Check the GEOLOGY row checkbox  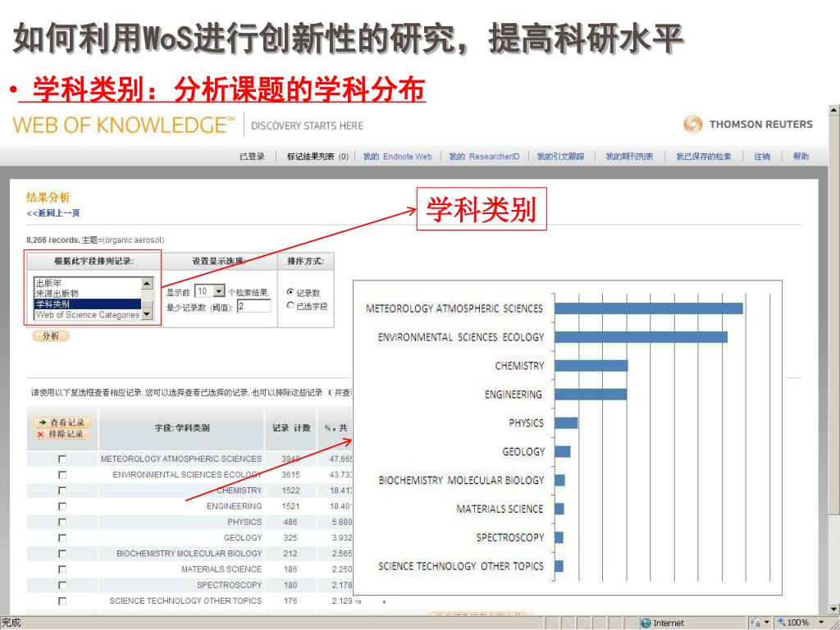click(x=62, y=538)
